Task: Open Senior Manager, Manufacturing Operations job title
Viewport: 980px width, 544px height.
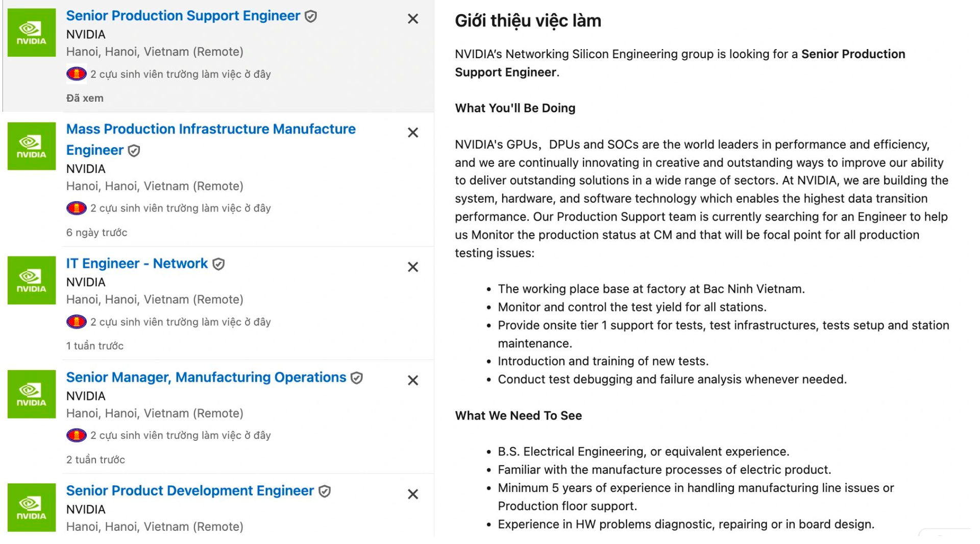Action: click(x=206, y=377)
